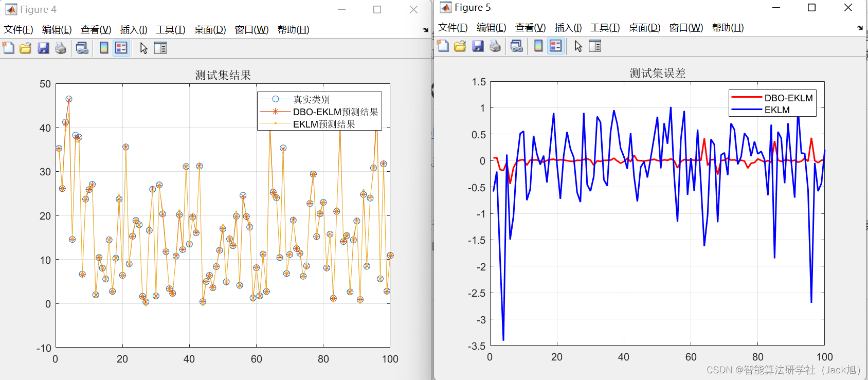Maximize the Figure 5 window
Screen dimensions: 868x380
(x=811, y=7)
